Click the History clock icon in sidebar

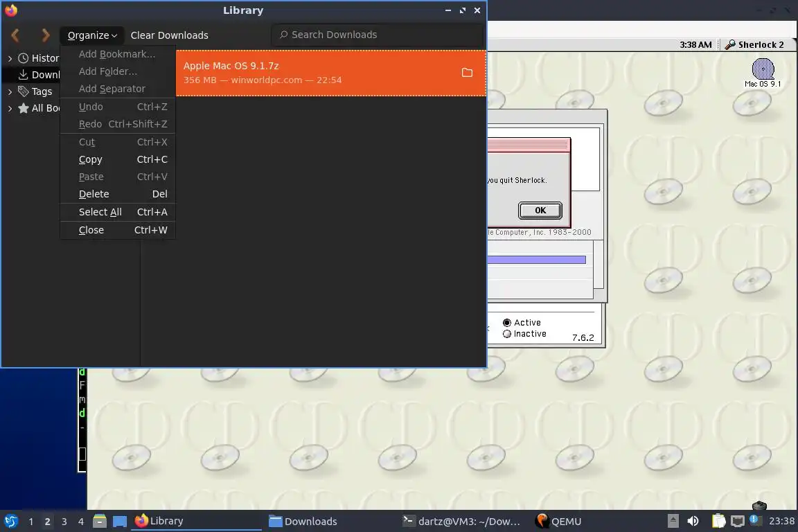[x=24, y=58]
